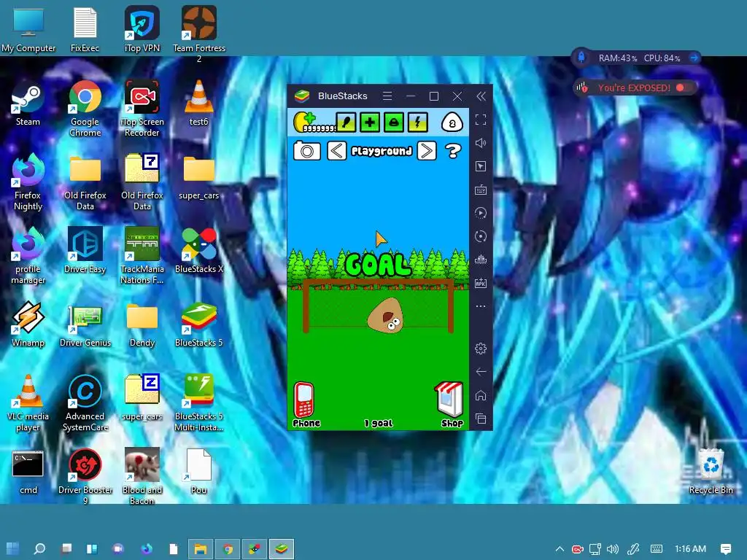Select the Google Chrome desktop shortcut

85,109
